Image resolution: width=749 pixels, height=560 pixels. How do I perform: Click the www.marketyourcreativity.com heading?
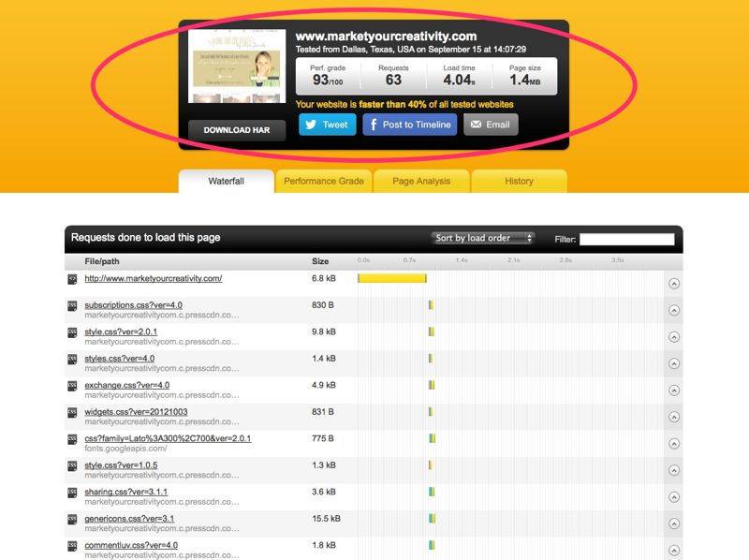[386, 37]
